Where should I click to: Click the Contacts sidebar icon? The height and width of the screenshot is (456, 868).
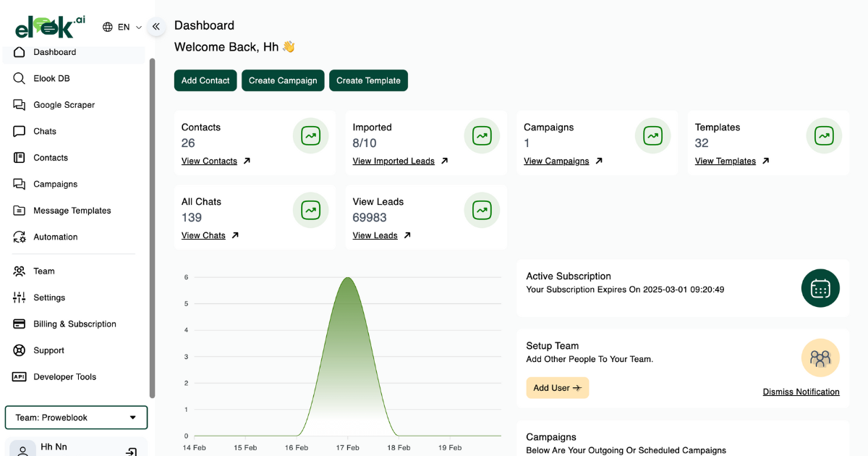pos(20,158)
